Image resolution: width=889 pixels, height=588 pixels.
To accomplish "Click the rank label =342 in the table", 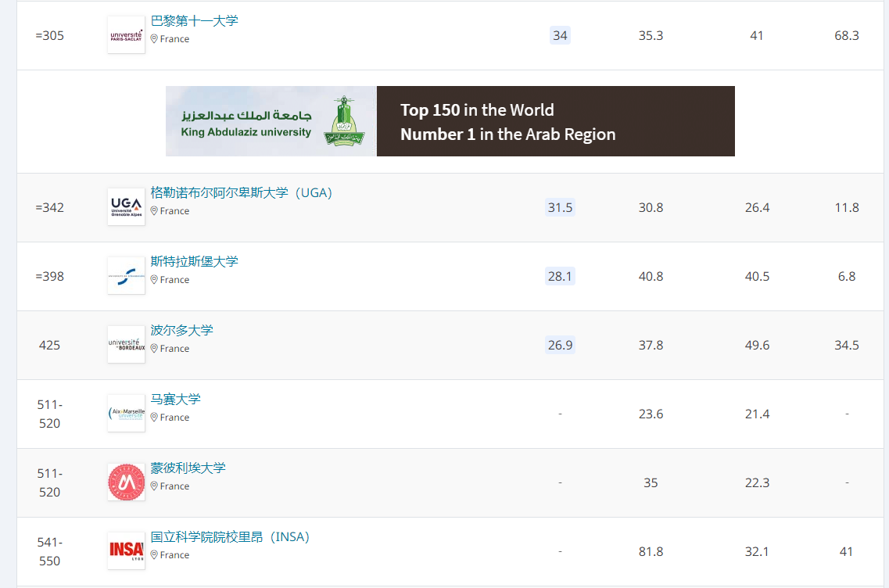I will (x=51, y=207).
